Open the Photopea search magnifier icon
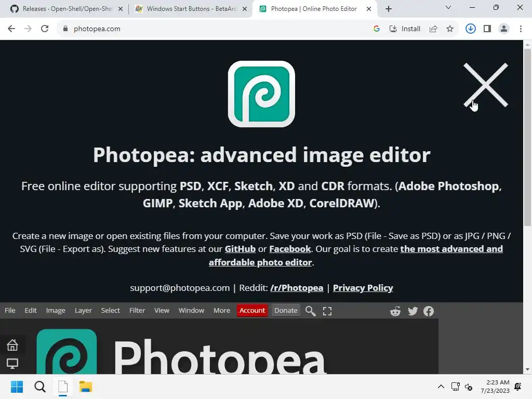The width and height of the screenshot is (532, 399). (311, 311)
